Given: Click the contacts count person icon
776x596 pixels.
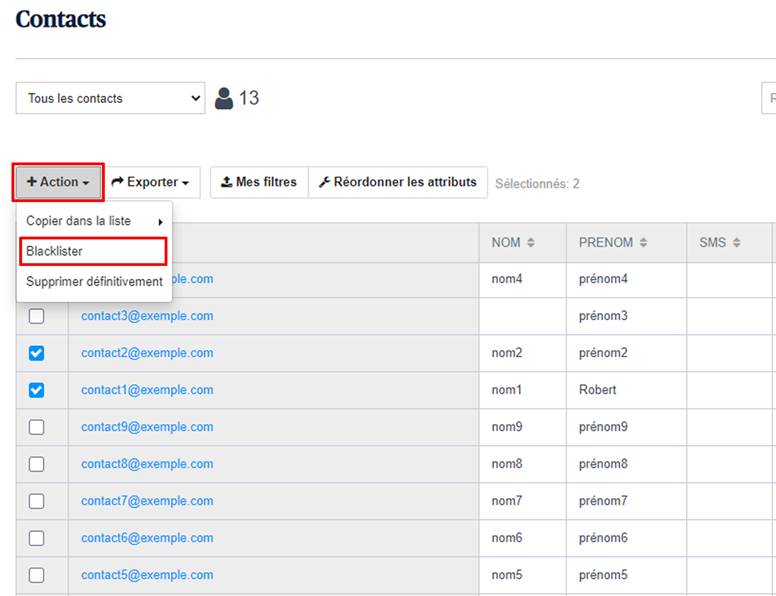Looking at the screenshot, I should point(224,98).
